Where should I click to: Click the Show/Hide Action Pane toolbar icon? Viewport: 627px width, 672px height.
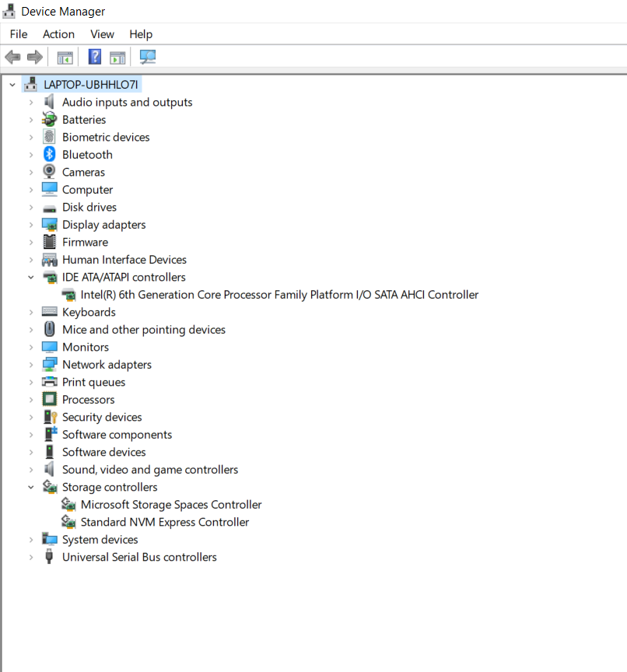click(x=117, y=56)
